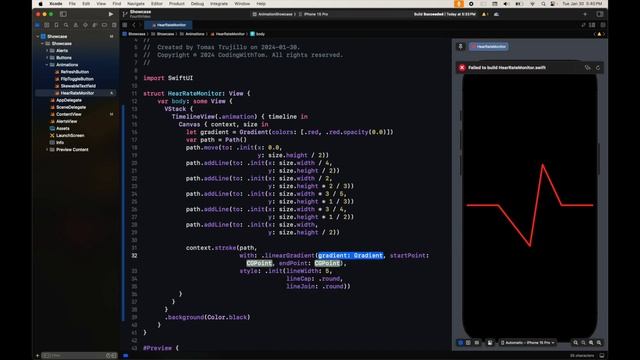Pin the preview with pin icon
This screenshot has height=360, width=640.
[460, 47]
